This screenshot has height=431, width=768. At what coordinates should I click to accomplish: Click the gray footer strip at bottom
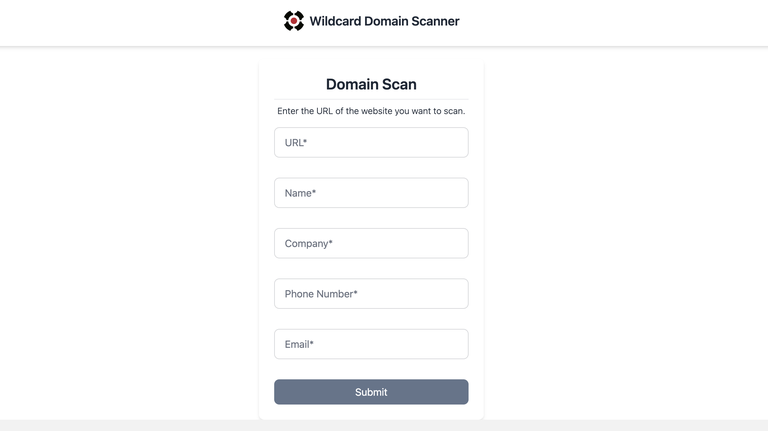(x=384, y=425)
